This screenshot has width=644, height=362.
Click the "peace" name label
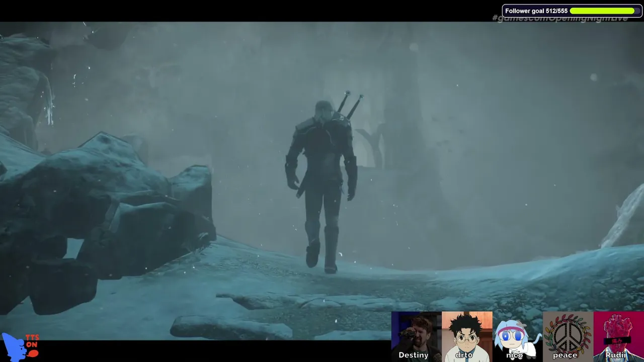pyautogui.click(x=565, y=355)
